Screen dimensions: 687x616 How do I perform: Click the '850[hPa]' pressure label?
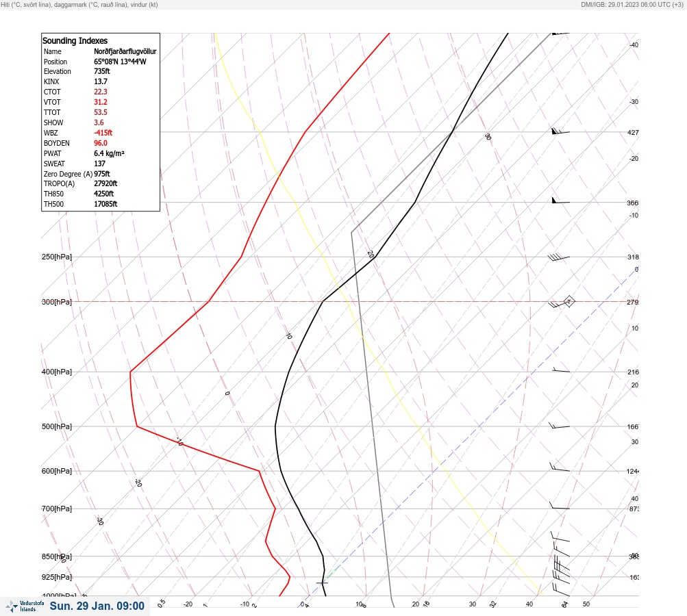tap(57, 556)
